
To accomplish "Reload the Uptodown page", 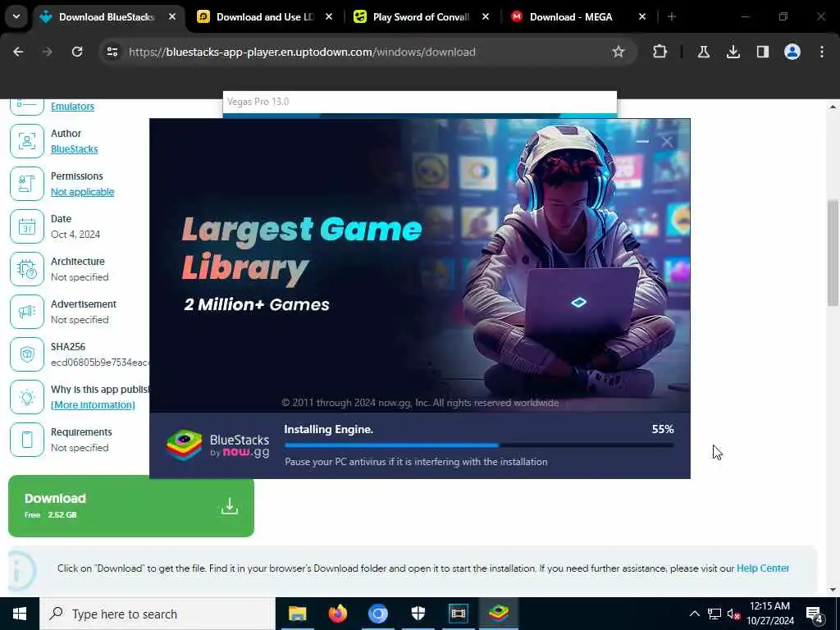I will [x=77, y=52].
